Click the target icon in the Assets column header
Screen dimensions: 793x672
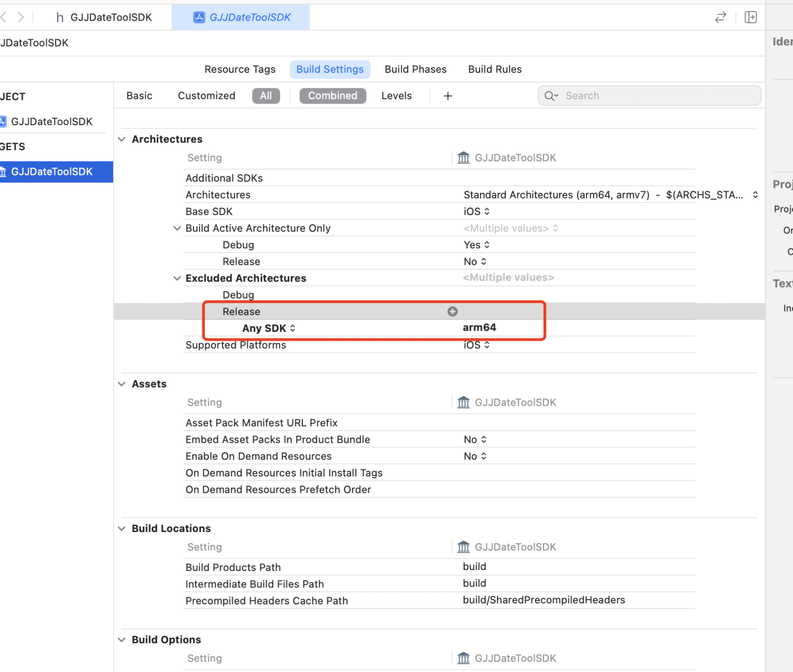tap(464, 403)
